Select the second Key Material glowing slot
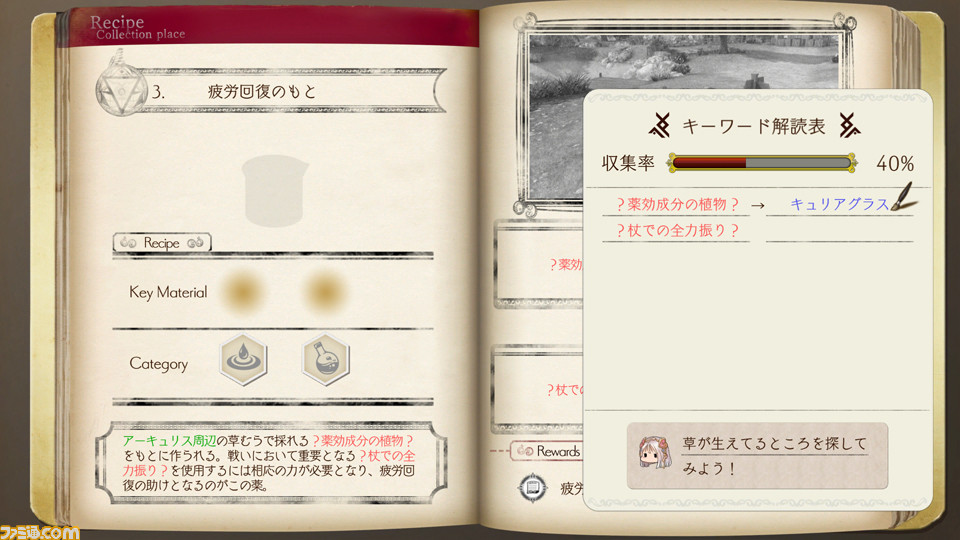The height and width of the screenshot is (540, 960). (324, 292)
